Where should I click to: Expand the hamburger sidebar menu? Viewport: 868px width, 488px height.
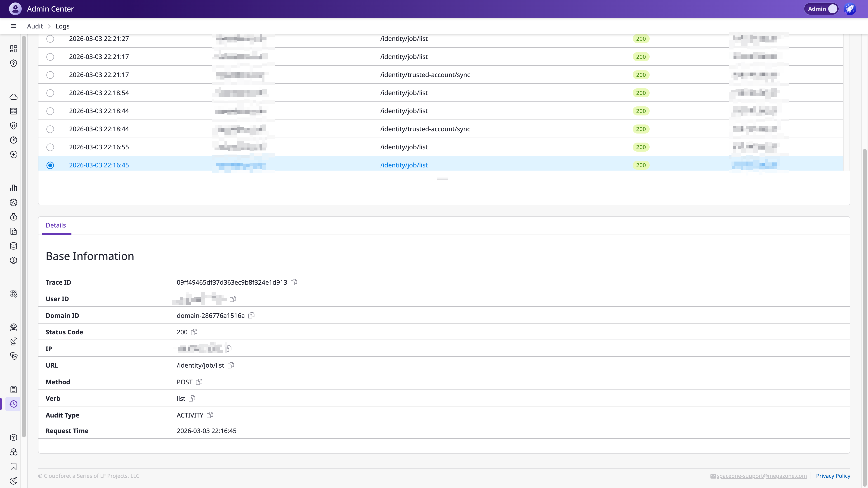pos(14,26)
